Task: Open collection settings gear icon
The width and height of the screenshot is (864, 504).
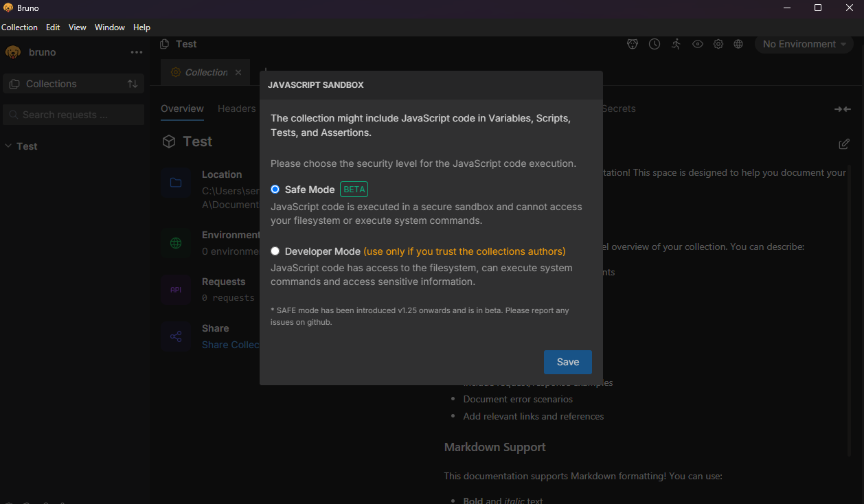Action: (x=718, y=44)
